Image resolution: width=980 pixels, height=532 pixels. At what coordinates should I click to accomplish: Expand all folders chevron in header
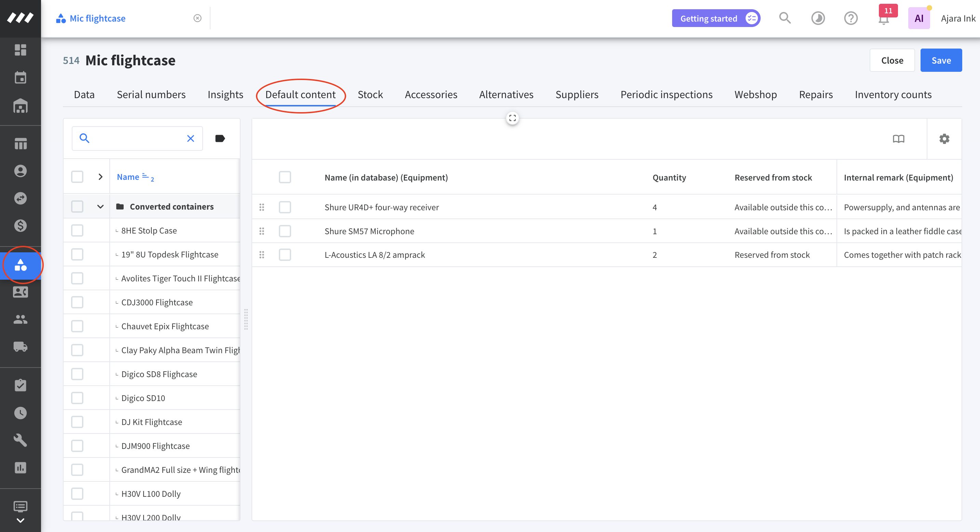point(100,177)
